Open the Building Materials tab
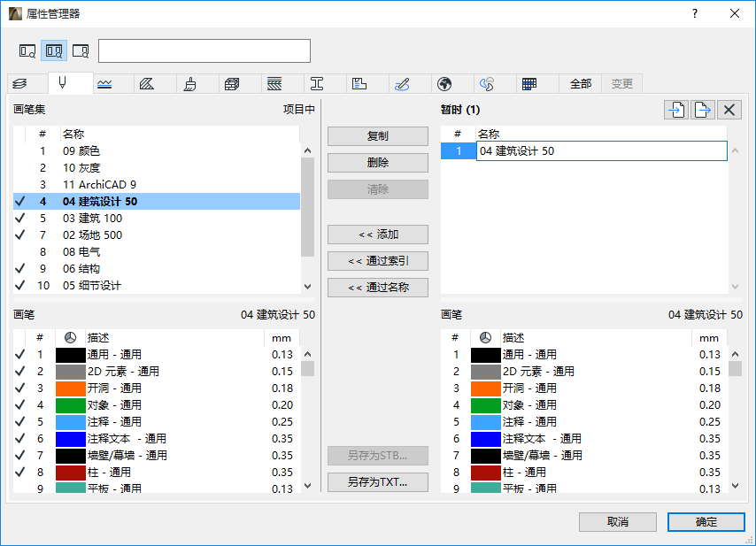Viewport: 756px width, 546px height. point(233,84)
